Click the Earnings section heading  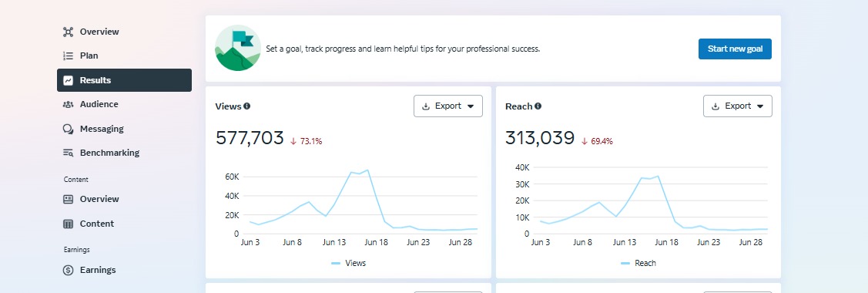tap(76, 250)
